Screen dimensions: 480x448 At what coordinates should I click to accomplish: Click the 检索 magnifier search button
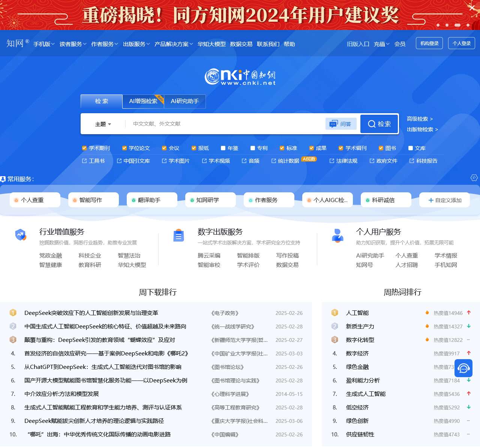pos(379,124)
